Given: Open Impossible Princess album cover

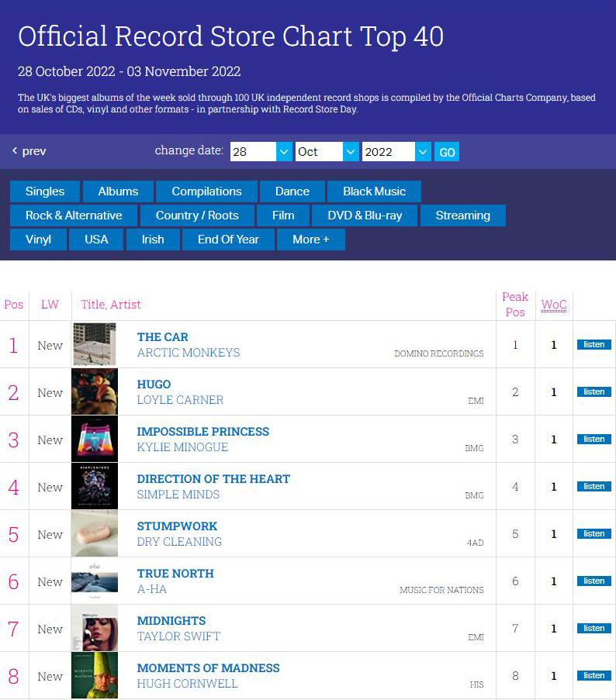Looking at the screenshot, I should 95,439.
